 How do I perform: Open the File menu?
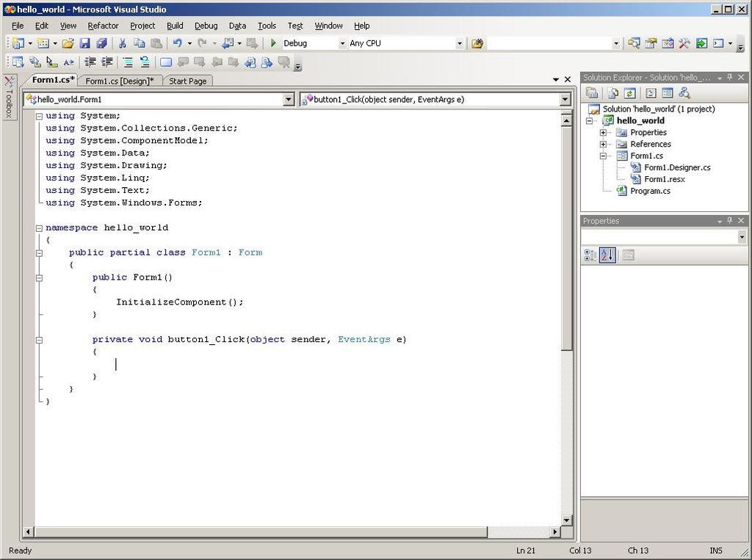18,26
